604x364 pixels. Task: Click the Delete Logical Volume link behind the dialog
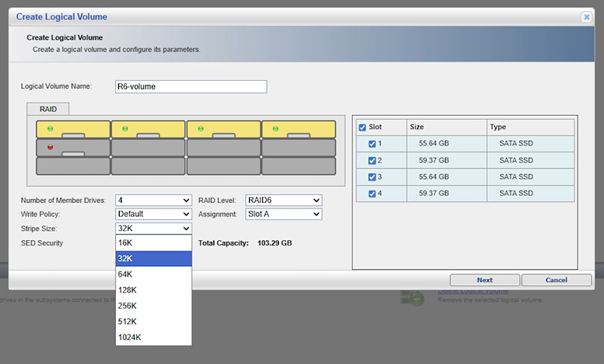pyautogui.click(x=472, y=292)
